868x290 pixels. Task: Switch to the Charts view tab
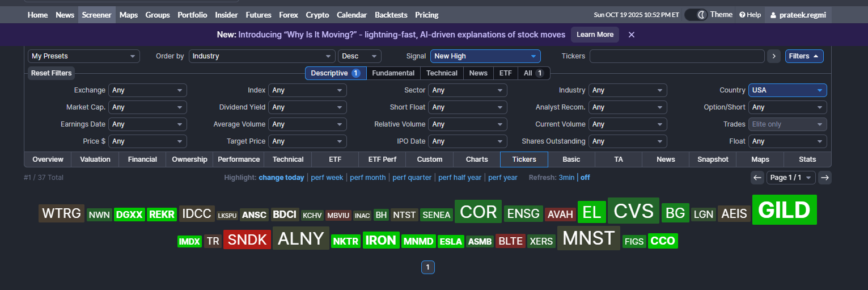click(x=477, y=159)
